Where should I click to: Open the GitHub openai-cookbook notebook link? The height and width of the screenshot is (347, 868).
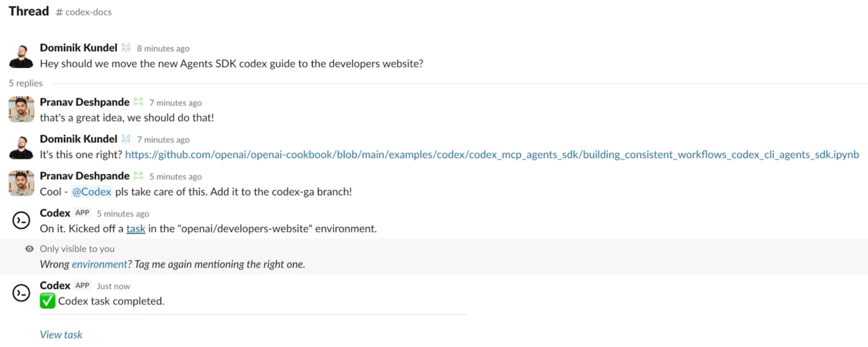pos(492,155)
